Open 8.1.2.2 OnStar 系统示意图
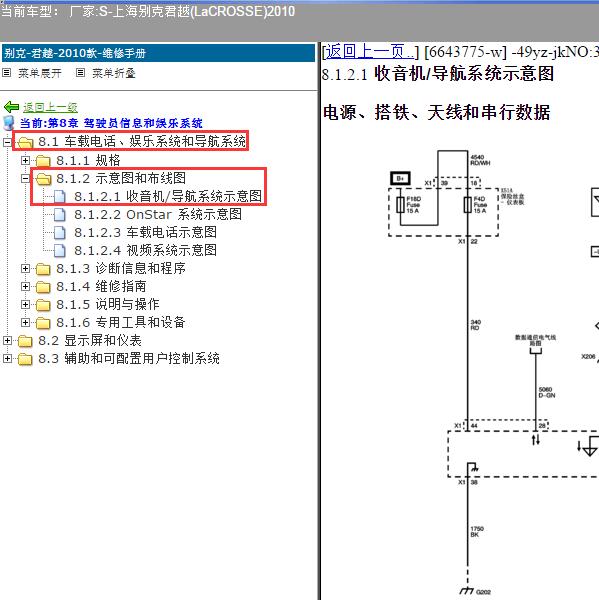 click(x=158, y=214)
